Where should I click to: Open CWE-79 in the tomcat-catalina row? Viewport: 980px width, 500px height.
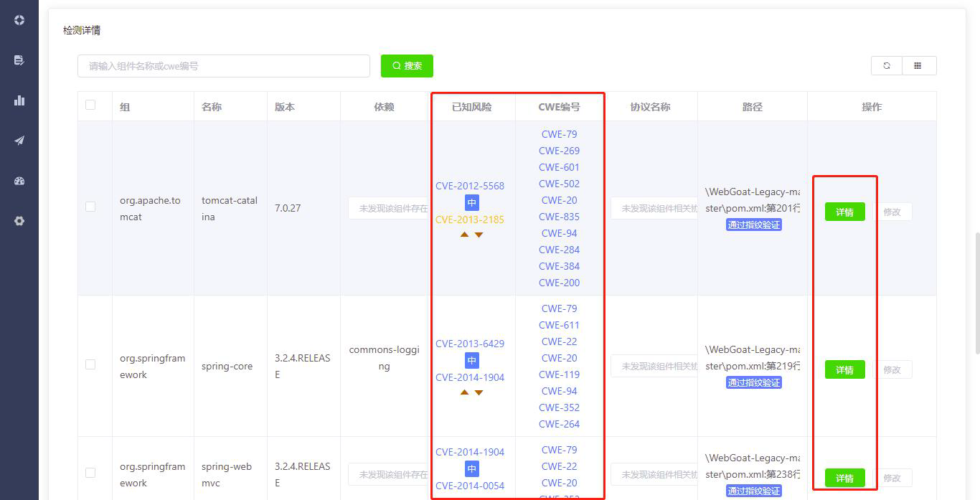560,134
